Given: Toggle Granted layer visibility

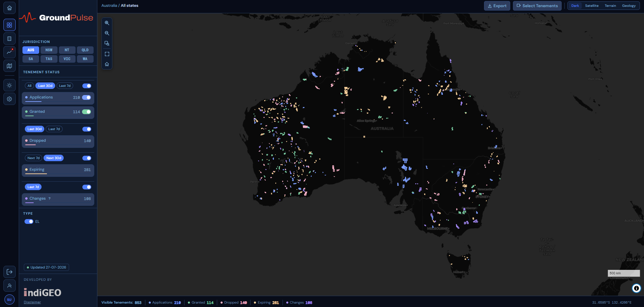Looking at the screenshot, I should click(86, 112).
